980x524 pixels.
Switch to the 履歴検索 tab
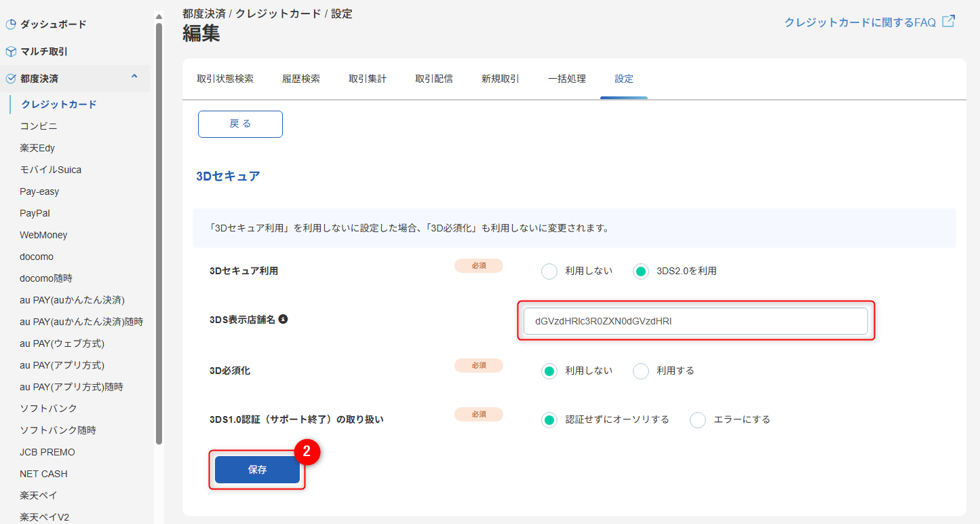tap(301, 78)
